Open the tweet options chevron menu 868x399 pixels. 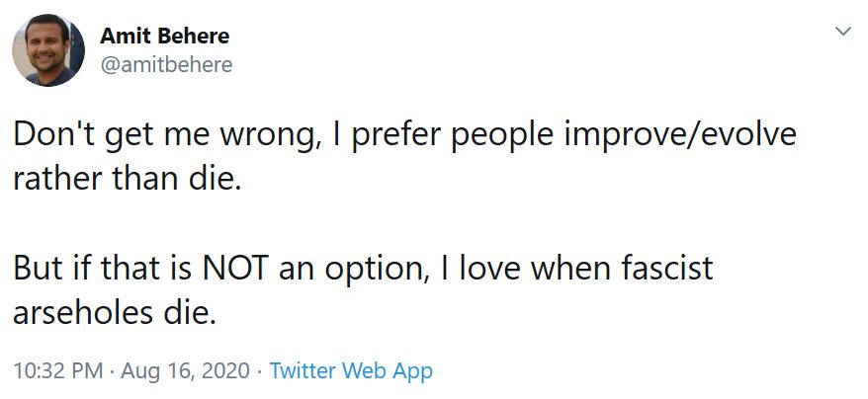(842, 32)
